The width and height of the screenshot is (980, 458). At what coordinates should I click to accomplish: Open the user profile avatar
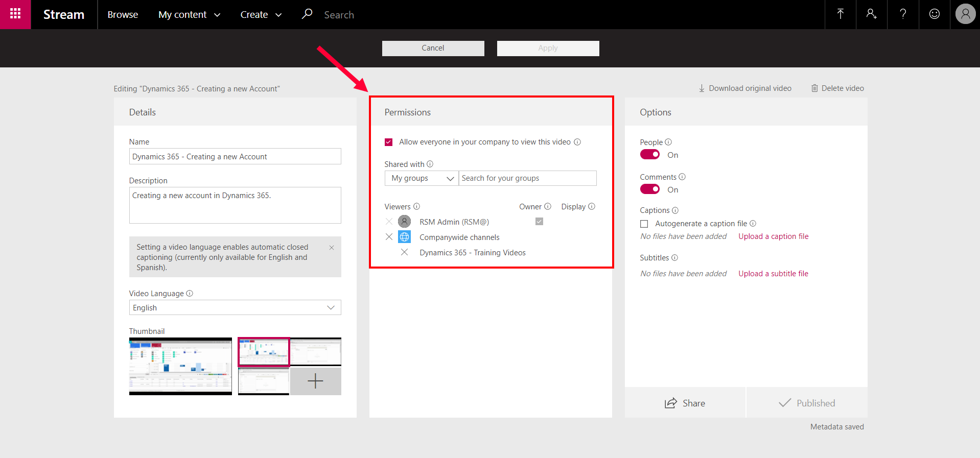965,14
